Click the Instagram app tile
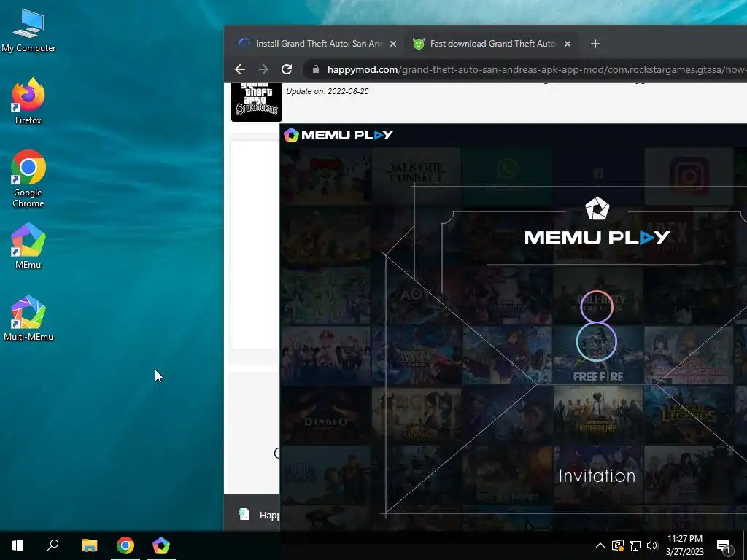 click(689, 176)
